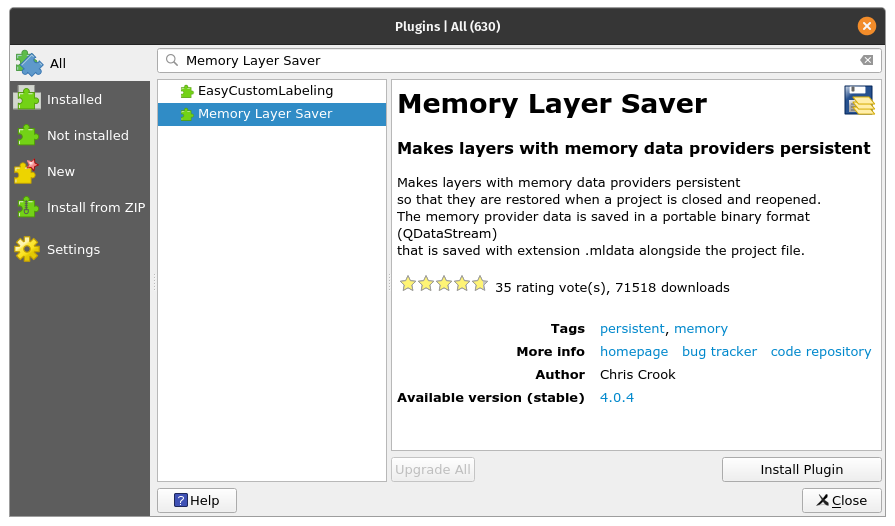Click the fifth rating star
This screenshot has width=895, height=526.
tap(480, 284)
